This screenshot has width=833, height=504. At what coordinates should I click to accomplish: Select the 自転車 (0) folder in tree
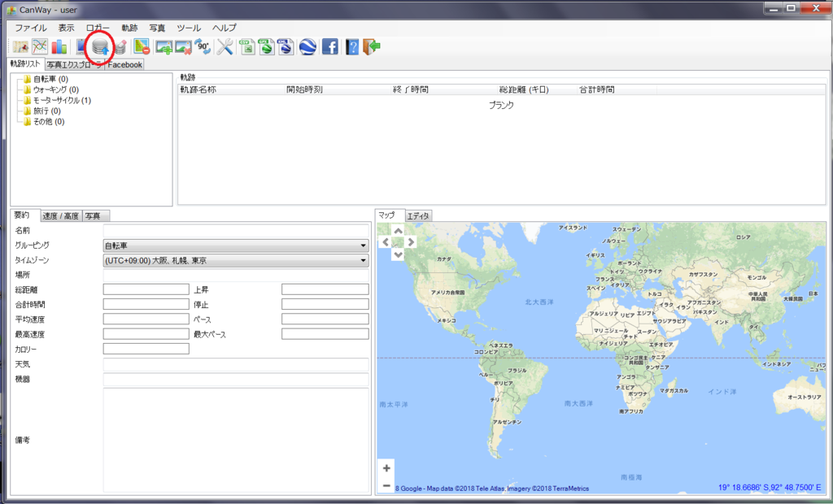(x=50, y=79)
